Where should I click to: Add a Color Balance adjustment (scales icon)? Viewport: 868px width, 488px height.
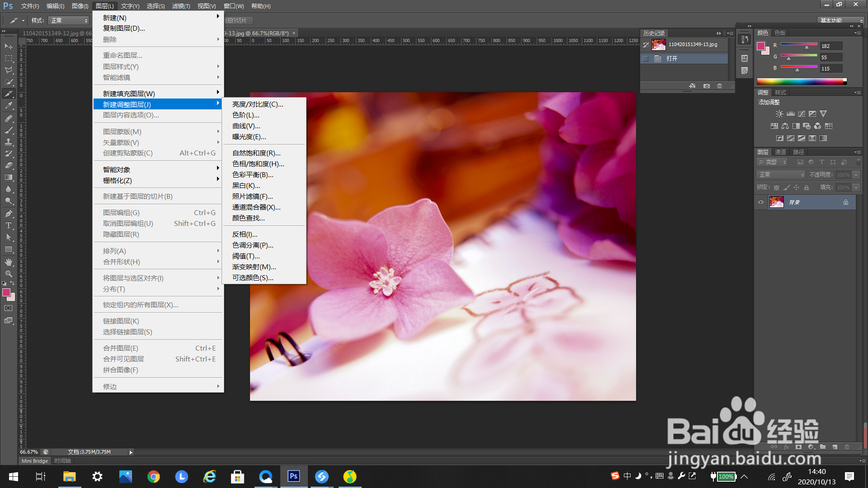785,126
